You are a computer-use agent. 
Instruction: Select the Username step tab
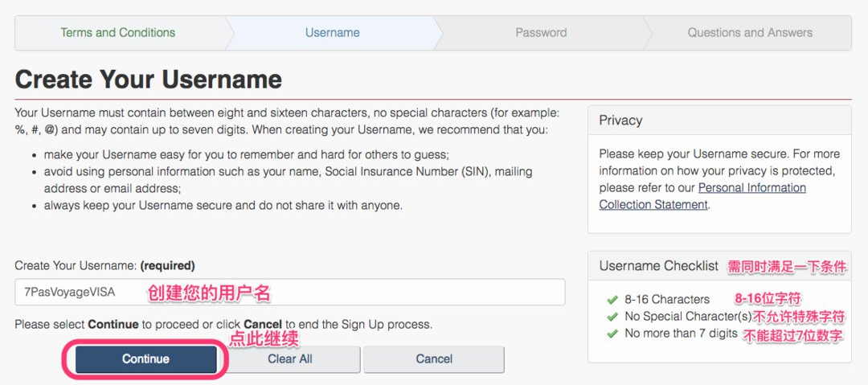coord(332,33)
